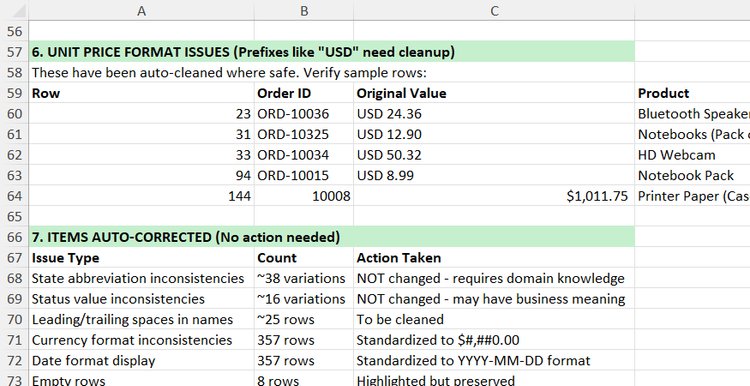Click the 'Empty rows' cell
Image resolution: width=750 pixels, height=386 pixels.
[x=142, y=379]
